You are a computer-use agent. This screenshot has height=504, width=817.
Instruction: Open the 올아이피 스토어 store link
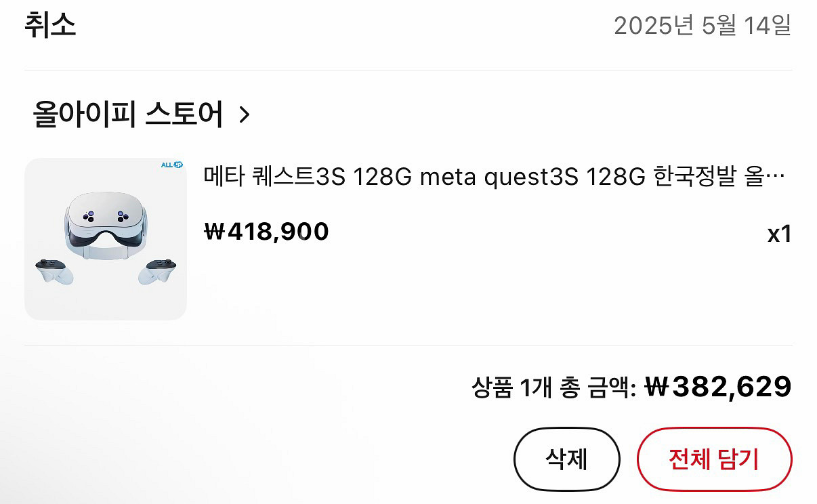tap(127, 114)
